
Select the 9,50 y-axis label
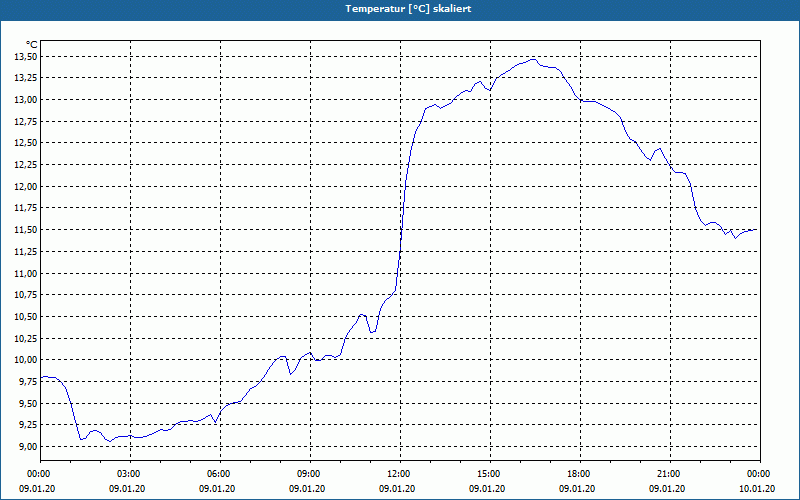click(28, 404)
